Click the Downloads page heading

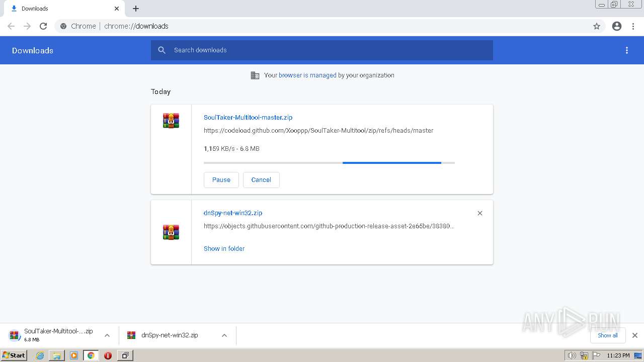pos(33,50)
